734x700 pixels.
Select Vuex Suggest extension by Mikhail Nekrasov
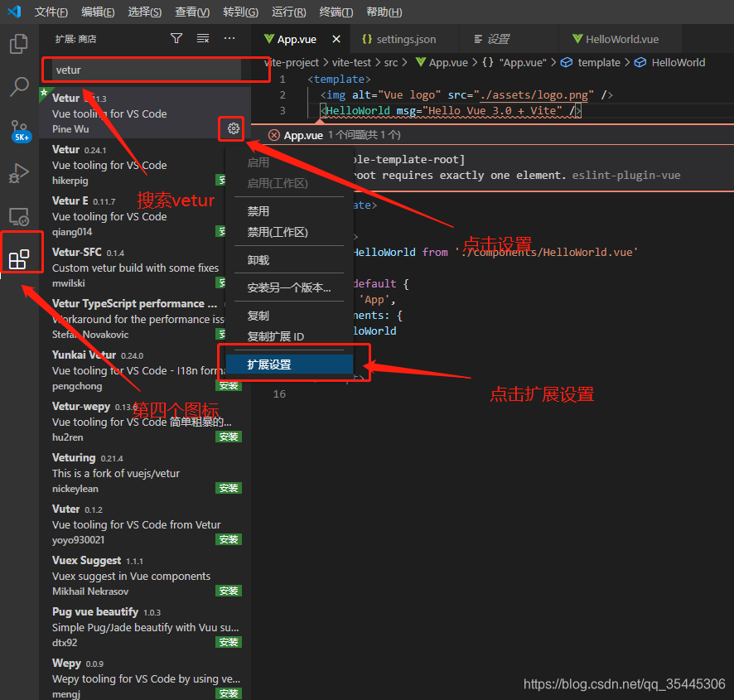pos(145,576)
